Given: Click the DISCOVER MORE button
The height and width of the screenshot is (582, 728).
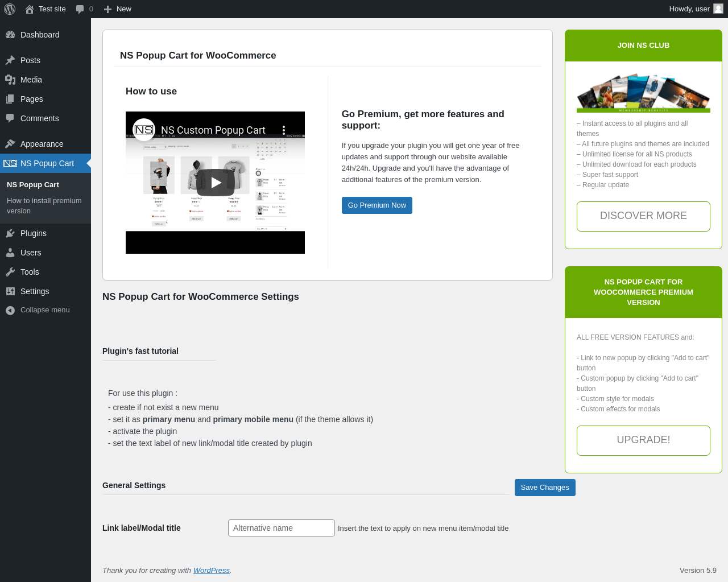Looking at the screenshot, I should point(643,216).
